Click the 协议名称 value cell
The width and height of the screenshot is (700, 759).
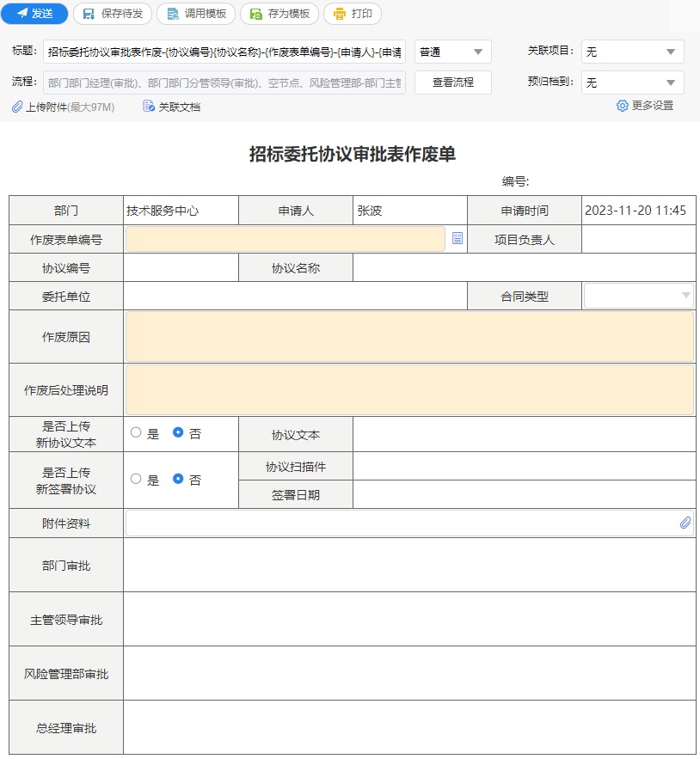pyautogui.click(x=525, y=267)
